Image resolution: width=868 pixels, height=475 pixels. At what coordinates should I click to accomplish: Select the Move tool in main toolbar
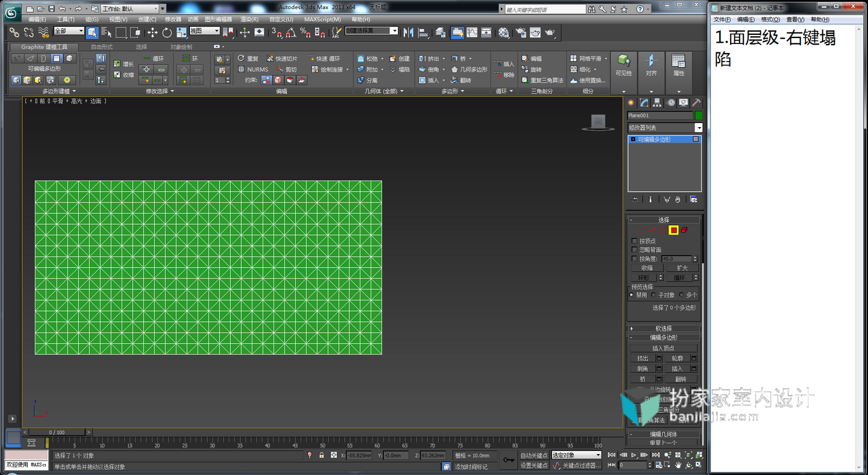153,33
